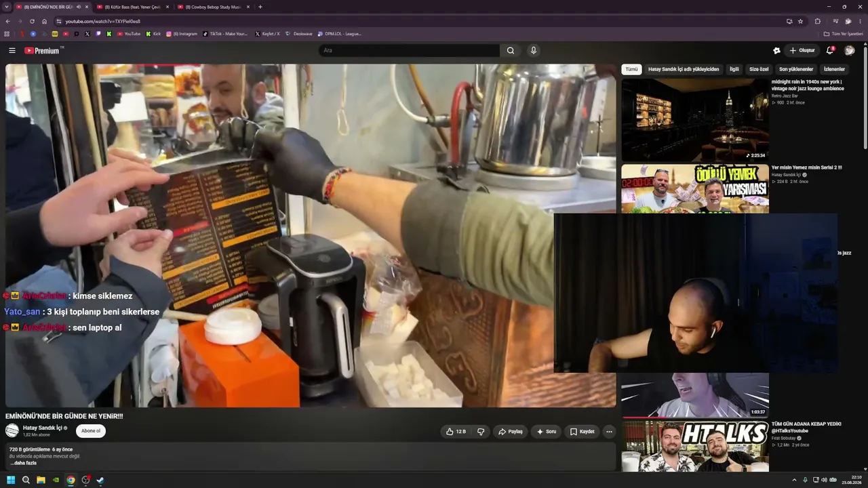This screenshot has width=868, height=488.
Task: Open the YouTube guide hamburger menu
Action: 12,51
